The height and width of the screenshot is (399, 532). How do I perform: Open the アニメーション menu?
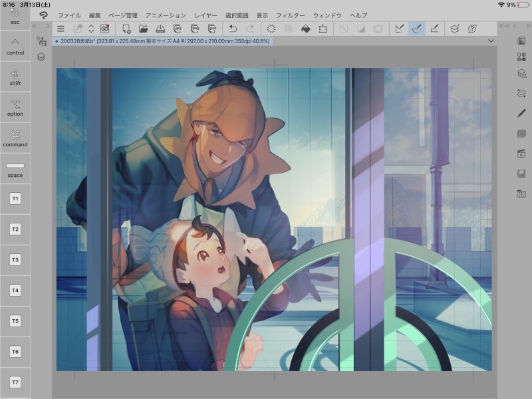[x=166, y=15]
